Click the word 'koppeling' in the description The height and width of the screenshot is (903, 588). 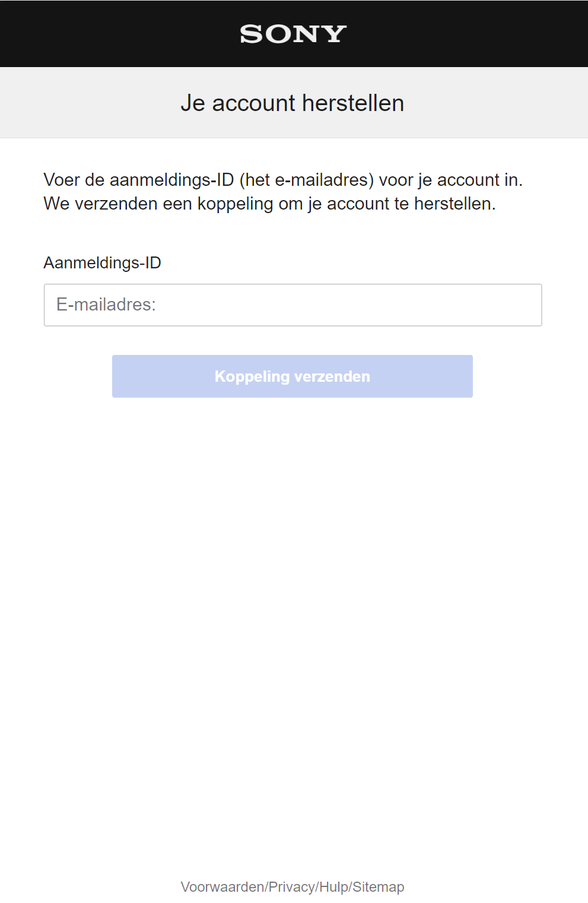[235, 204]
